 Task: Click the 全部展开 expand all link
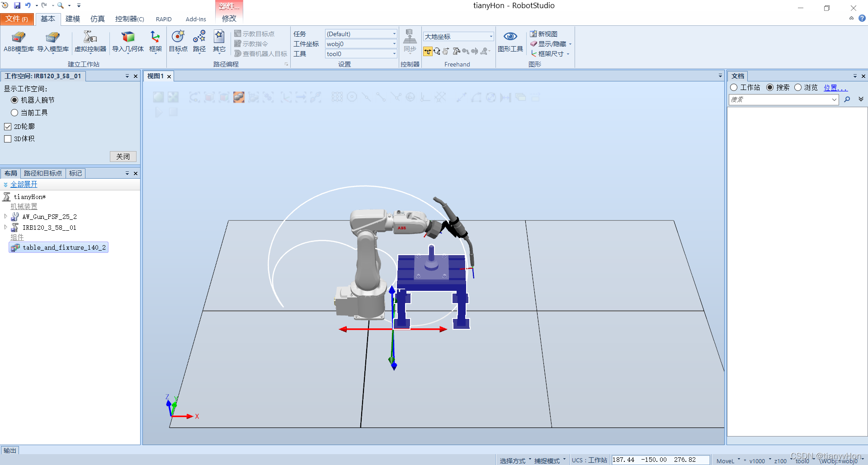(24, 184)
